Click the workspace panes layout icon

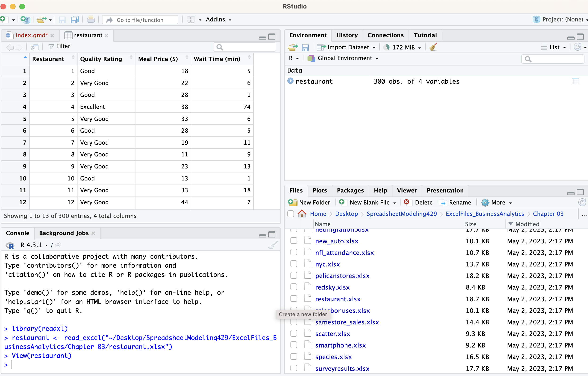coord(191,20)
